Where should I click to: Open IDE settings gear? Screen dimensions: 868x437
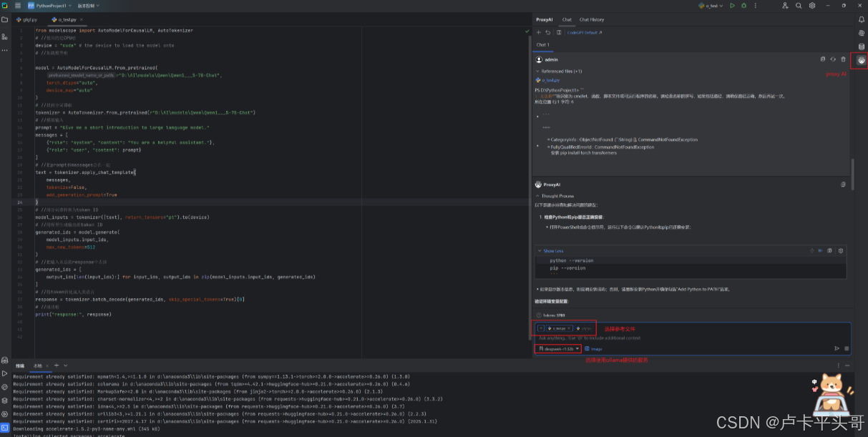tap(812, 5)
